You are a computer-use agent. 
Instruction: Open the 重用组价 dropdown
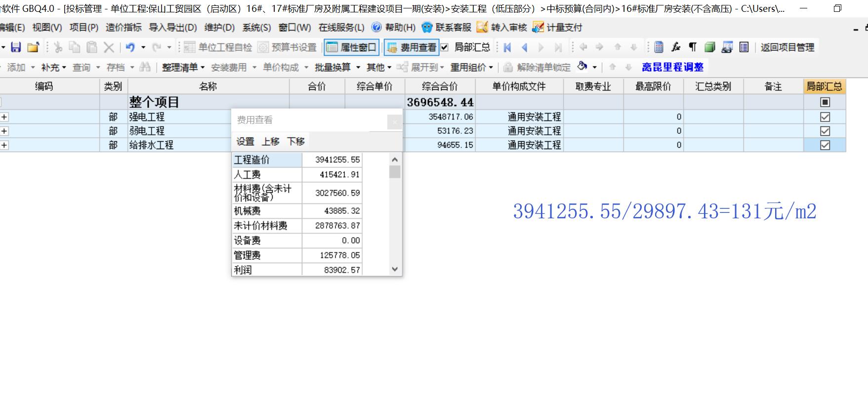[x=471, y=67]
